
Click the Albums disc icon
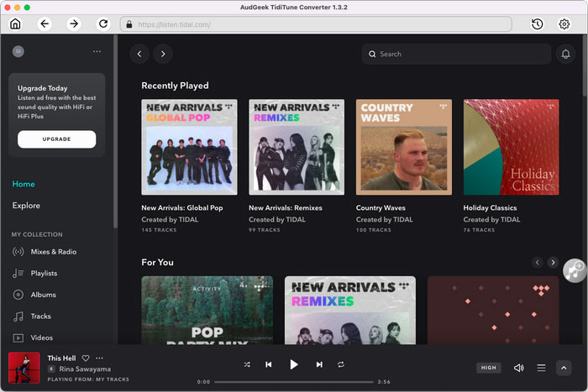click(18, 295)
